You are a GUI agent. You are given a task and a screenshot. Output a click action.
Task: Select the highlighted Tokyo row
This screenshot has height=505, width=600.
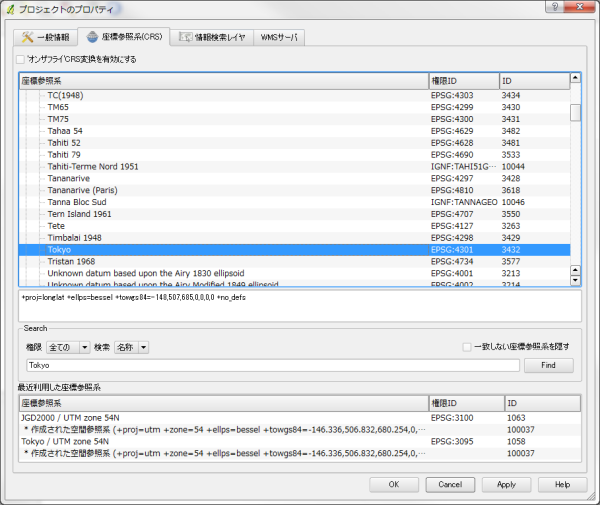[295, 250]
